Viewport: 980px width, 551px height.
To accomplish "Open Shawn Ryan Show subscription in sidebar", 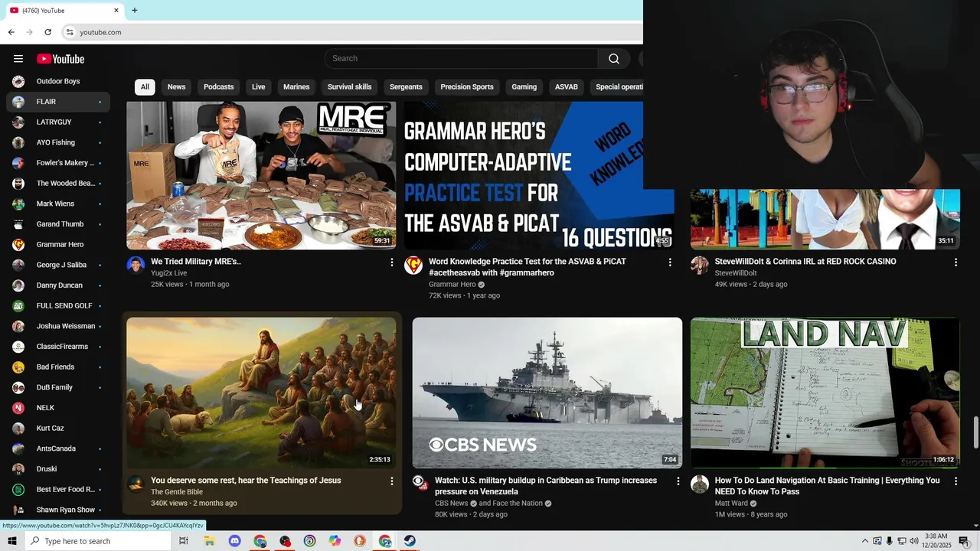I will click(x=58, y=510).
